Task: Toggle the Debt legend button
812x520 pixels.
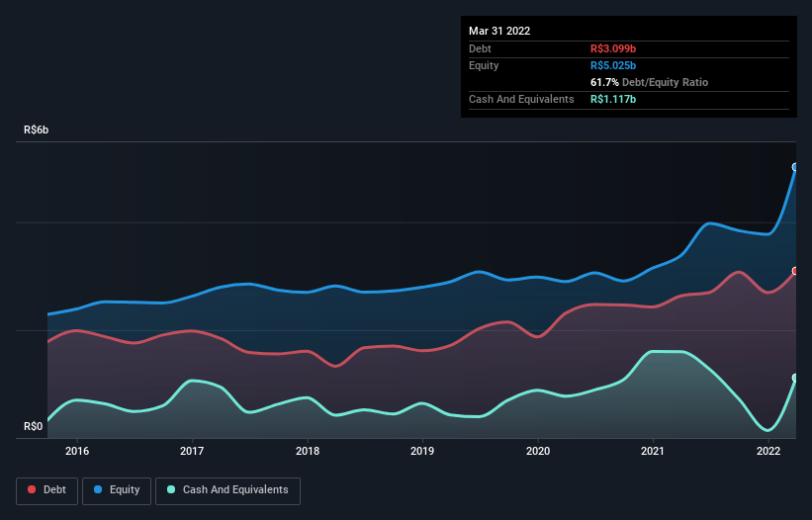Action: click(47, 490)
